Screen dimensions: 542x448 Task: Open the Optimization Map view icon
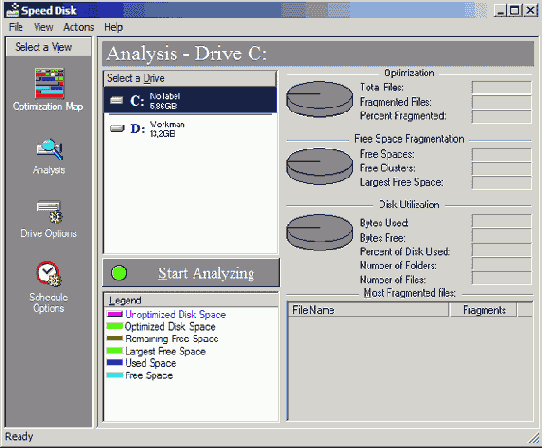pos(49,83)
